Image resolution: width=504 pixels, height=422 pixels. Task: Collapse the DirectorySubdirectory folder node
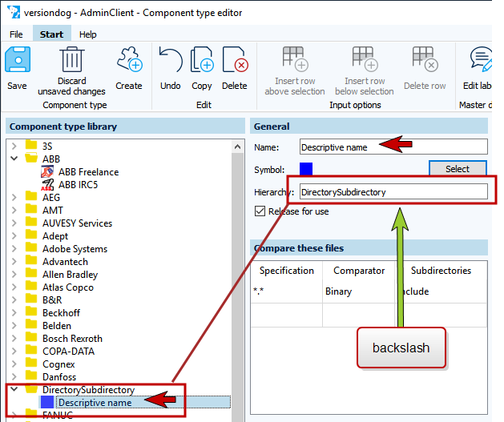(14, 390)
